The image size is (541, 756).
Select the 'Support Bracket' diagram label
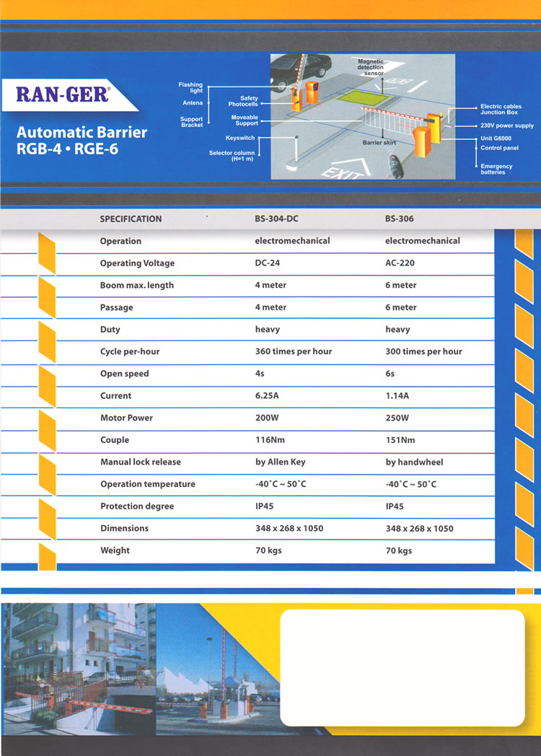tap(191, 122)
